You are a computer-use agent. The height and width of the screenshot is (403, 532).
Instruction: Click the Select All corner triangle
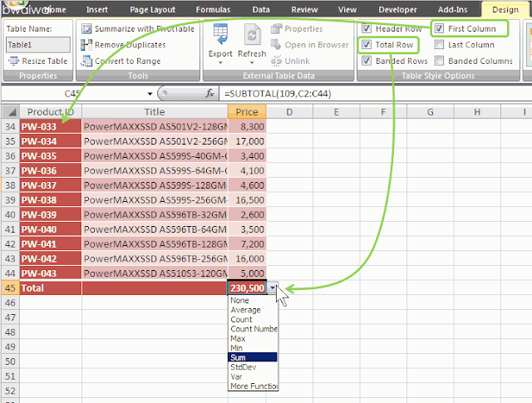tap(12, 112)
